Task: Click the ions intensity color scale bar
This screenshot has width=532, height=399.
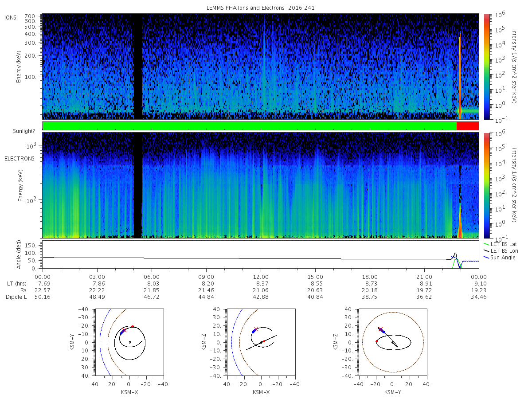Action: click(x=486, y=66)
